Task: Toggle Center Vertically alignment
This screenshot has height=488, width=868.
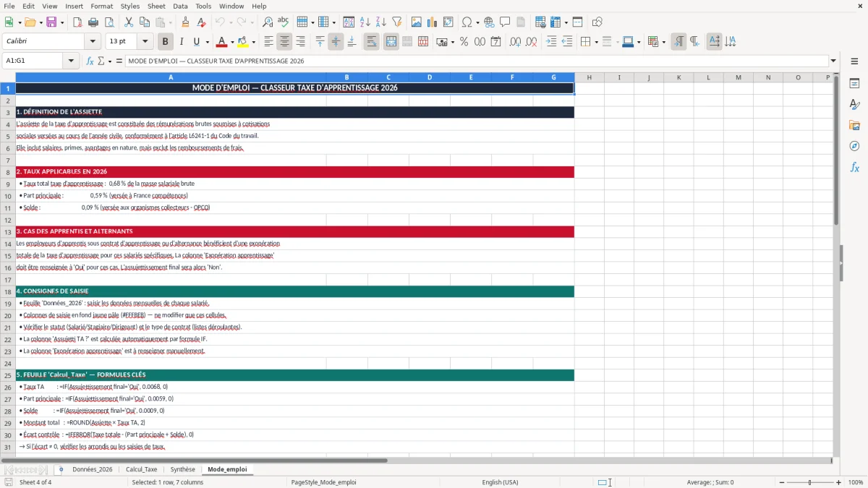Action: coord(336,42)
